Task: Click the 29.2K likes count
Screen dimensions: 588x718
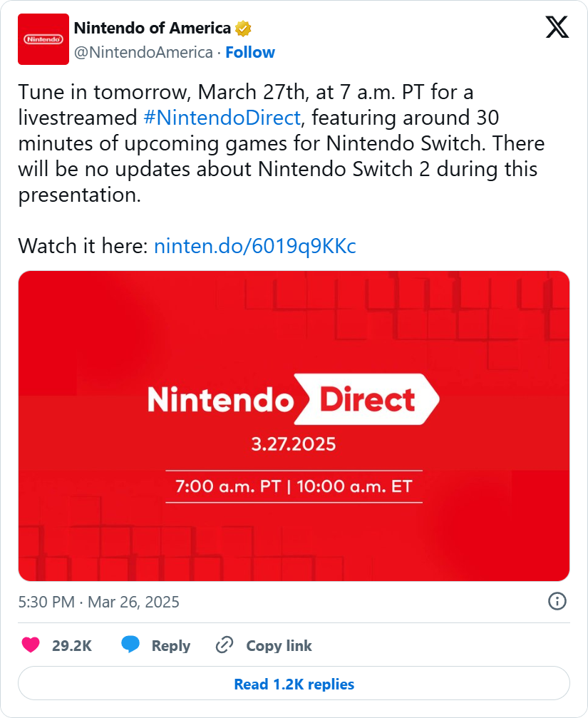Action: click(72, 645)
